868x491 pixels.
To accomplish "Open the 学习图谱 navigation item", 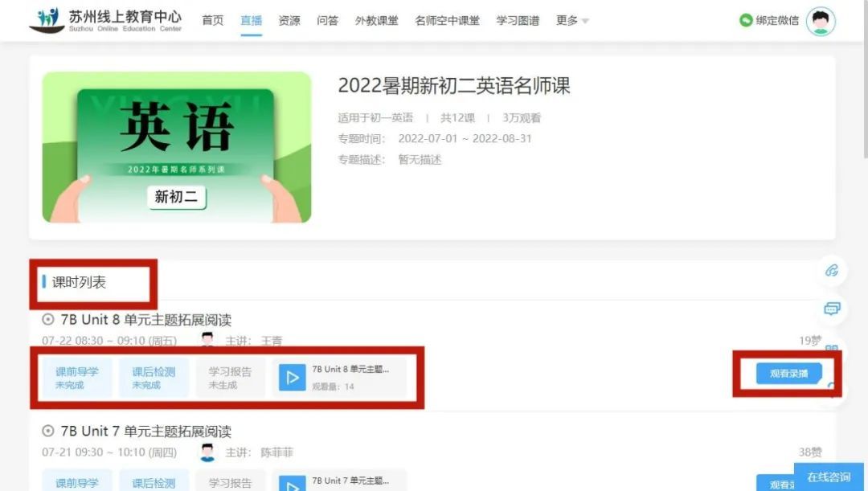I will point(518,21).
